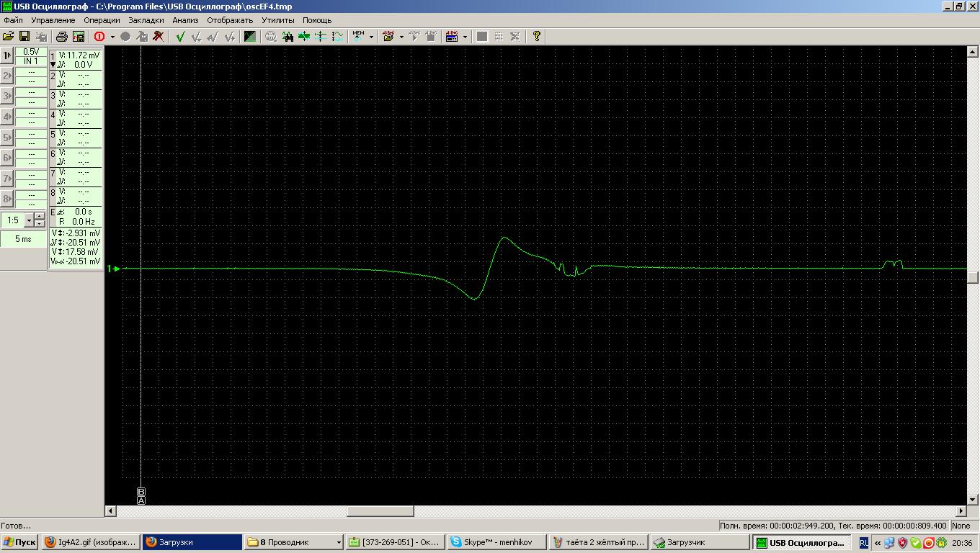Click the open file folder icon
The image size is (980, 553).
[x=9, y=36]
